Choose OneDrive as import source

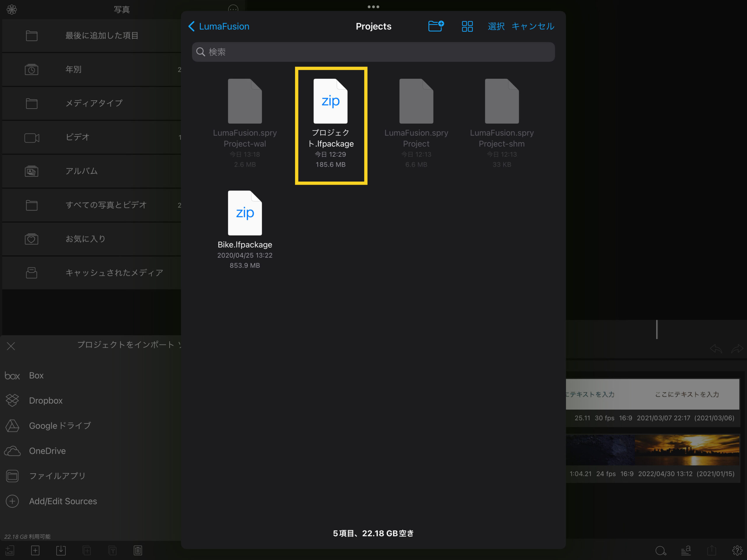click(90, 451)
